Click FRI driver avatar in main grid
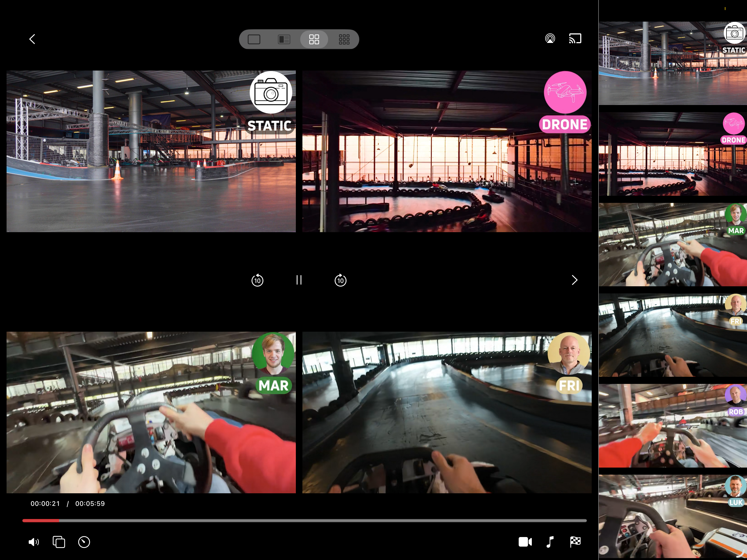The height and width of the screenshot is (560, 747). 569,353
